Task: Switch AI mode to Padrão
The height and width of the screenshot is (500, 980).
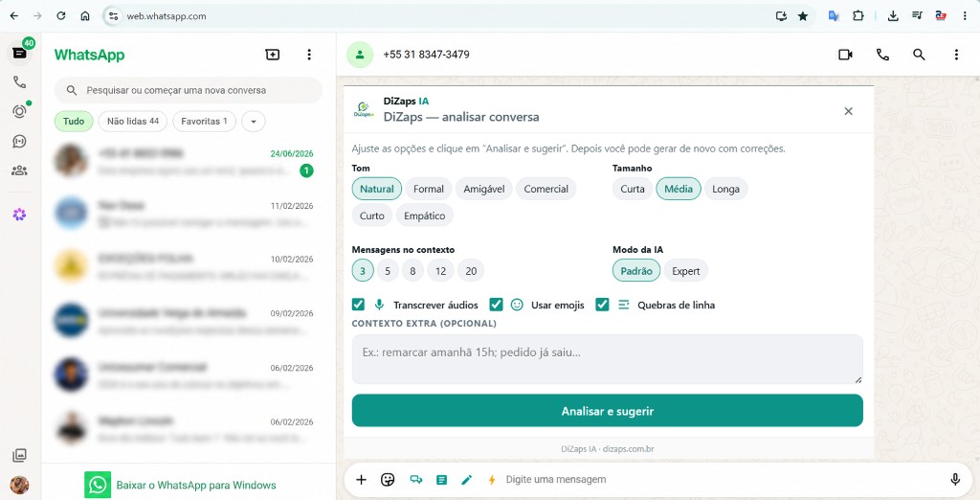Action: point(636,271)
